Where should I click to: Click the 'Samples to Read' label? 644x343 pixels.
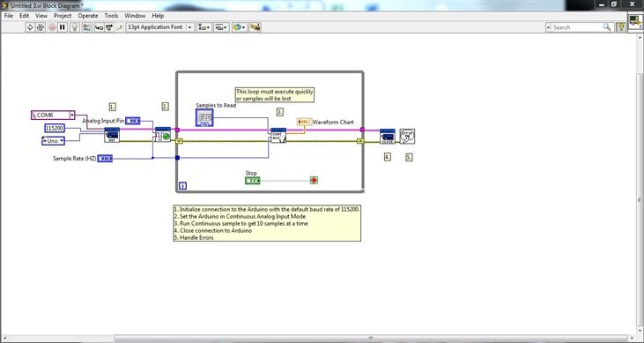tap(216, 105)
